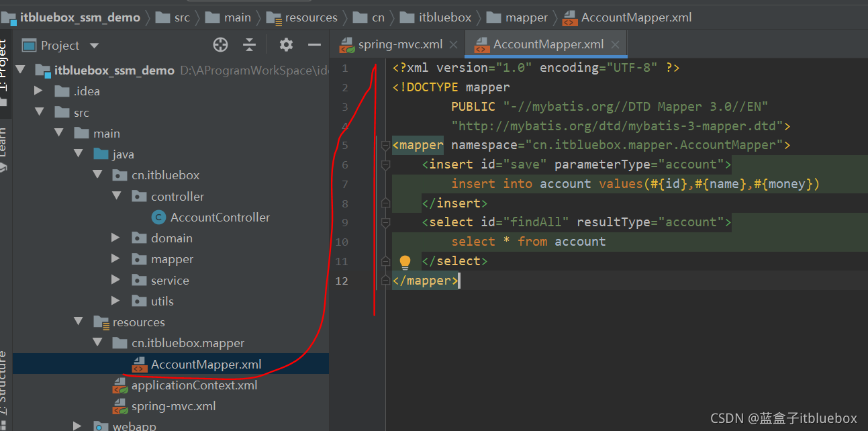Collapse the itbluebox_ssm_demo root node
868x431 pixels.
point(19,70)
